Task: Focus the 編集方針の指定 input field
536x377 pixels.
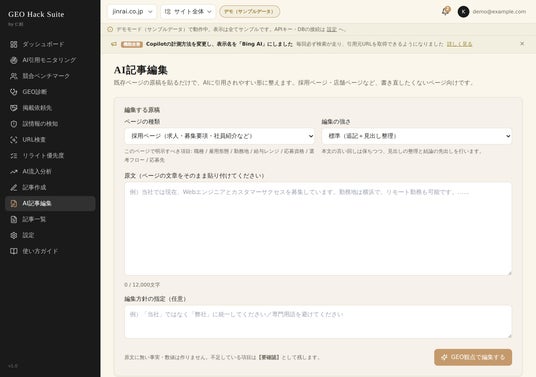Action: point(318,322)
